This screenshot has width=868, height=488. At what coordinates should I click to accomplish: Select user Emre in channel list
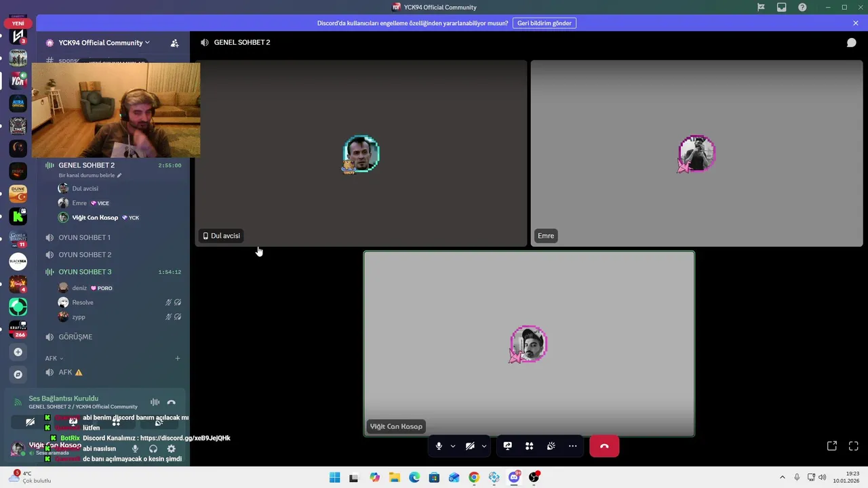click(79, 203)
